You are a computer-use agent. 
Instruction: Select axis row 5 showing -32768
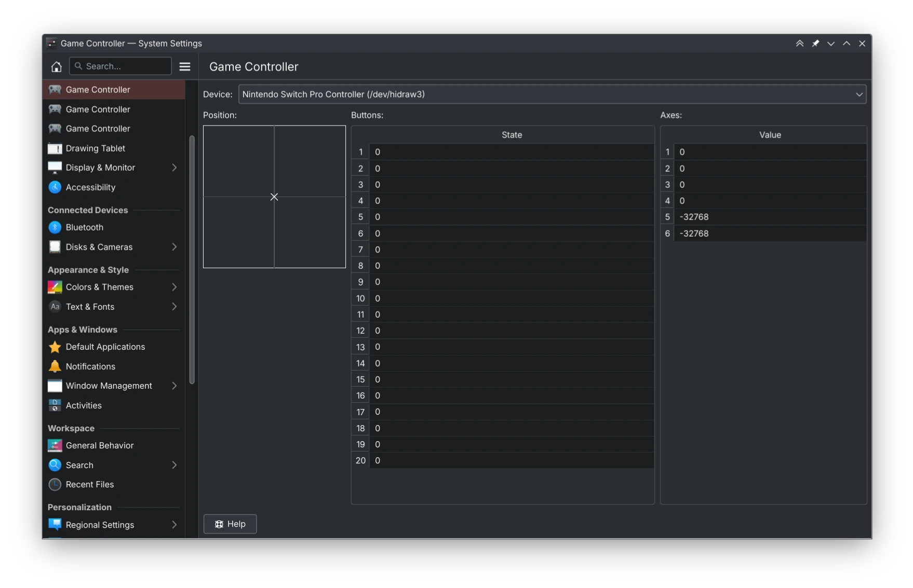[763, 217]
